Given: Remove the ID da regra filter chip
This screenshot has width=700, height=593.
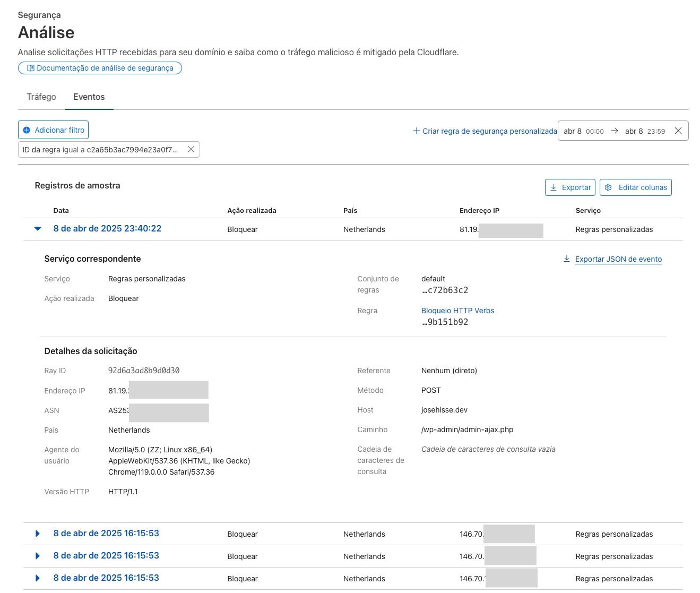Looking at the screenshot, I should 191,150.
